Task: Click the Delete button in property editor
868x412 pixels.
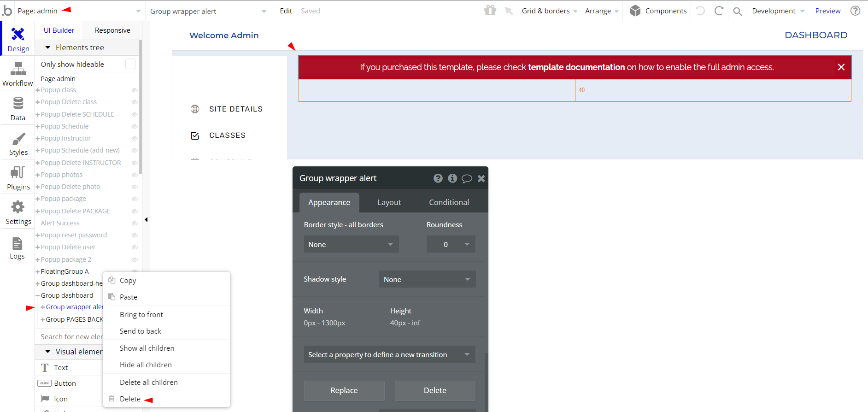Action: tap(435, 390)
